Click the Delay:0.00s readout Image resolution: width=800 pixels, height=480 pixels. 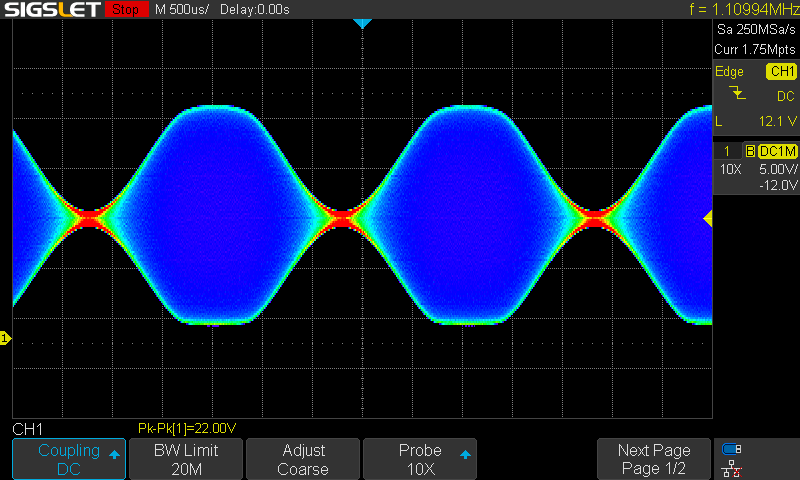coord(255,9)
